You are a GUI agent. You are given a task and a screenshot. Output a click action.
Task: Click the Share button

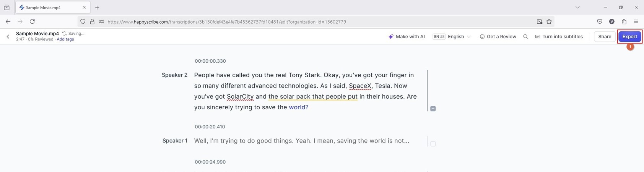[x=605, y=37]
